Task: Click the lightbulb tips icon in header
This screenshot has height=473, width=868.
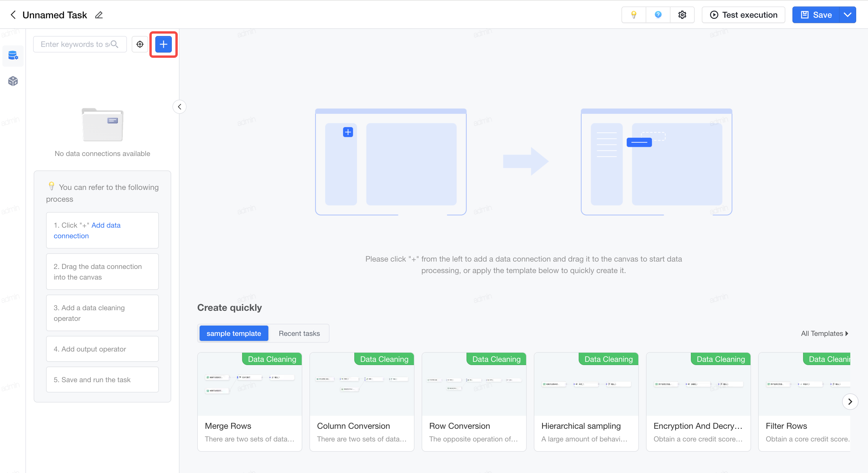Action: [634, 15]
